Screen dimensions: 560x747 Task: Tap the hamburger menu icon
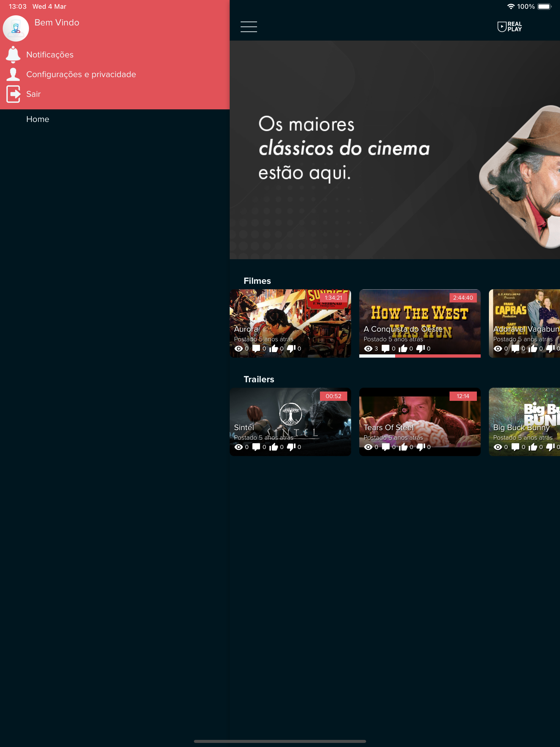[249, 27]
